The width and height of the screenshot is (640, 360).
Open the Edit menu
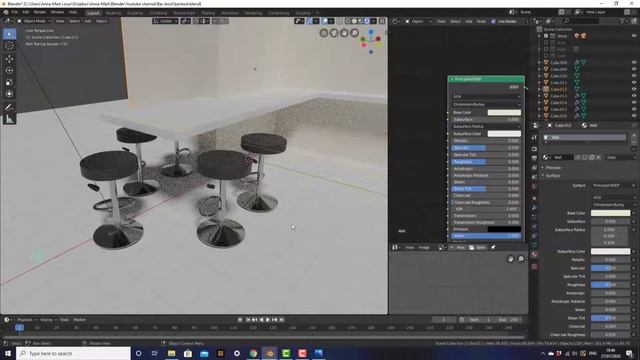pyautogui.click(x=26, y=12)
